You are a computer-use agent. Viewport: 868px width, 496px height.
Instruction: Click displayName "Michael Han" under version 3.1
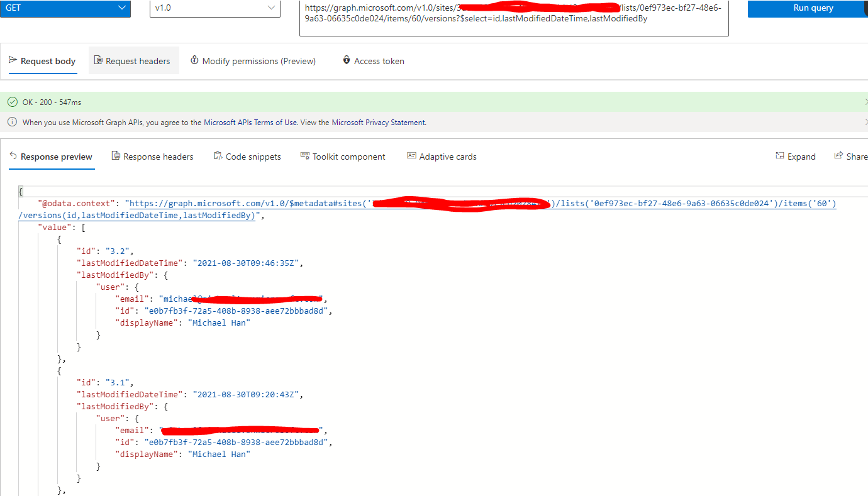(219, 454)
